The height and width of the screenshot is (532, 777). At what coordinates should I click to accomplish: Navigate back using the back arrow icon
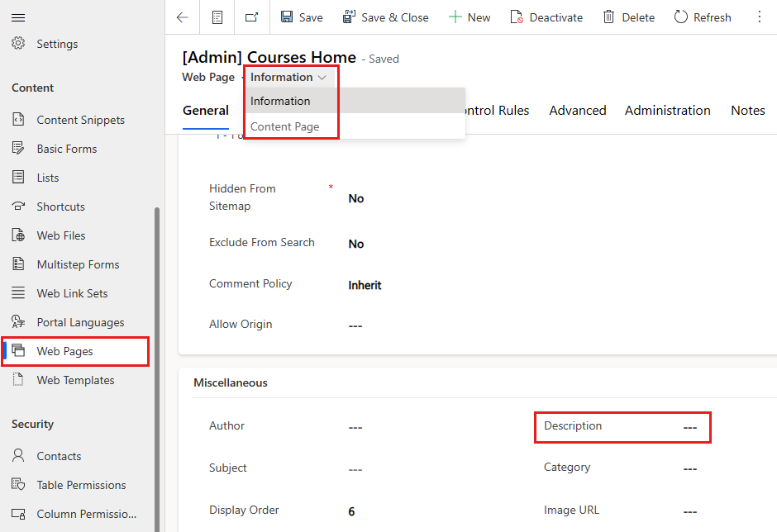[x=182, y=17]
